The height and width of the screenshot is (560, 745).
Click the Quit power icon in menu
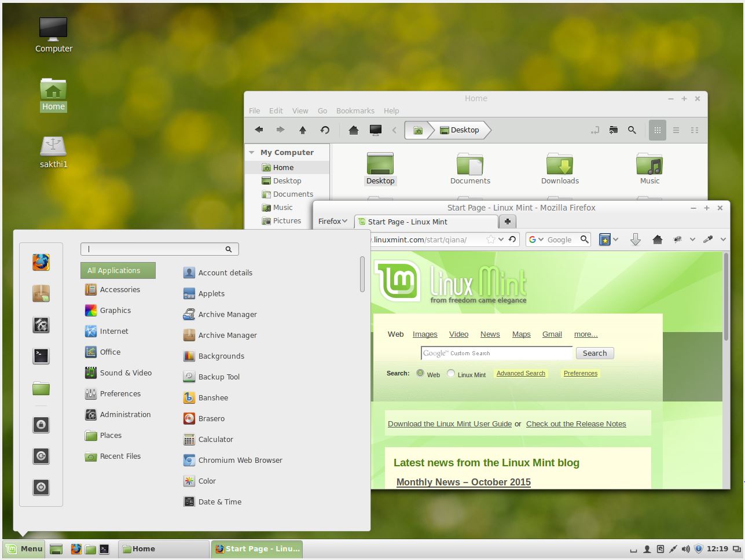(x=41, y=488)
